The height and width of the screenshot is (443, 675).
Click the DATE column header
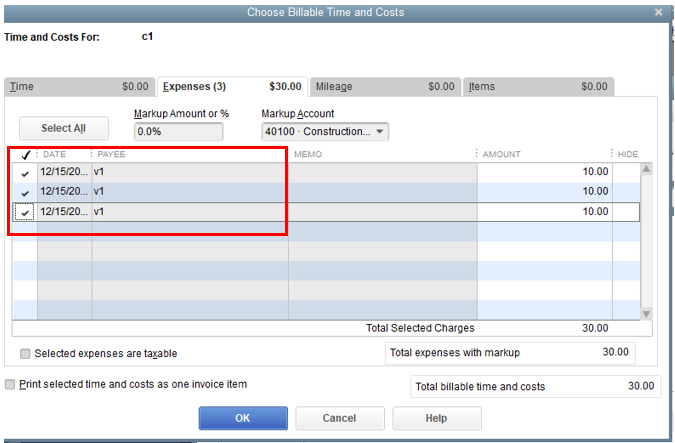[x=54, y=155]
